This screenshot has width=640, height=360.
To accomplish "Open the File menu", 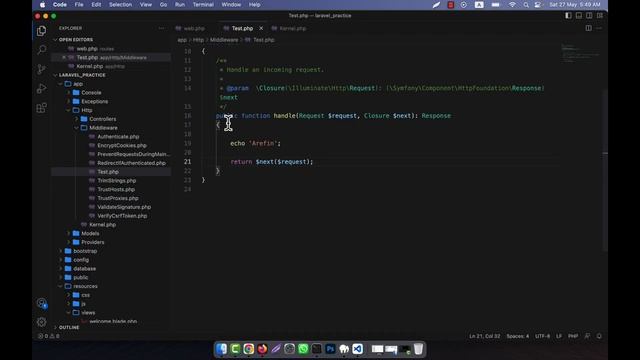I will coord(79,5).
